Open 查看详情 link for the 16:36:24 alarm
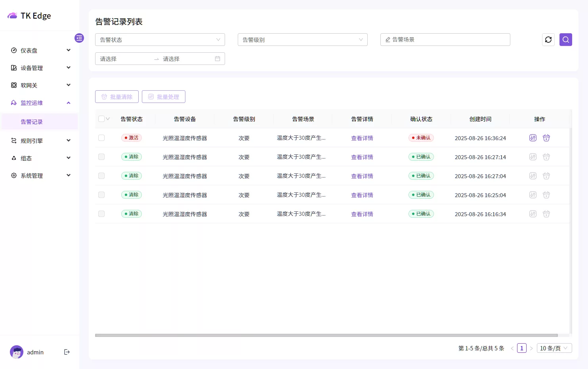The width and height of the screenshot is (588, 369). (362, 138)
